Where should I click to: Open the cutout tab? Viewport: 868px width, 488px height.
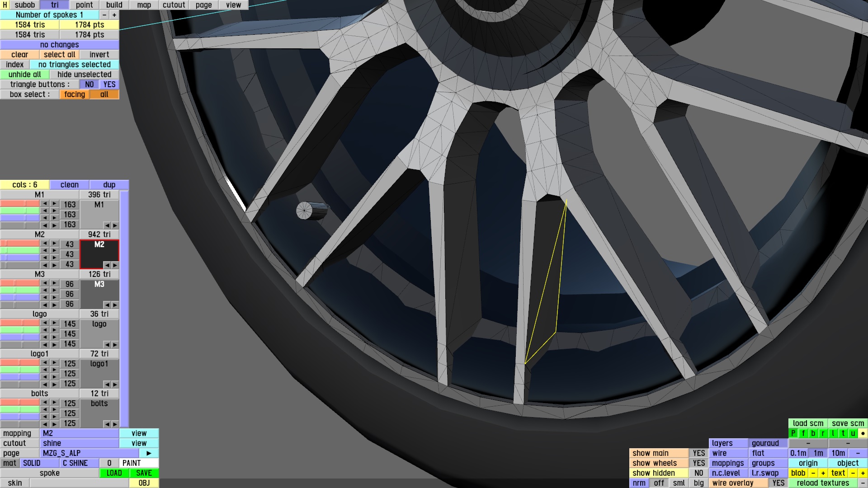point(174,5)
